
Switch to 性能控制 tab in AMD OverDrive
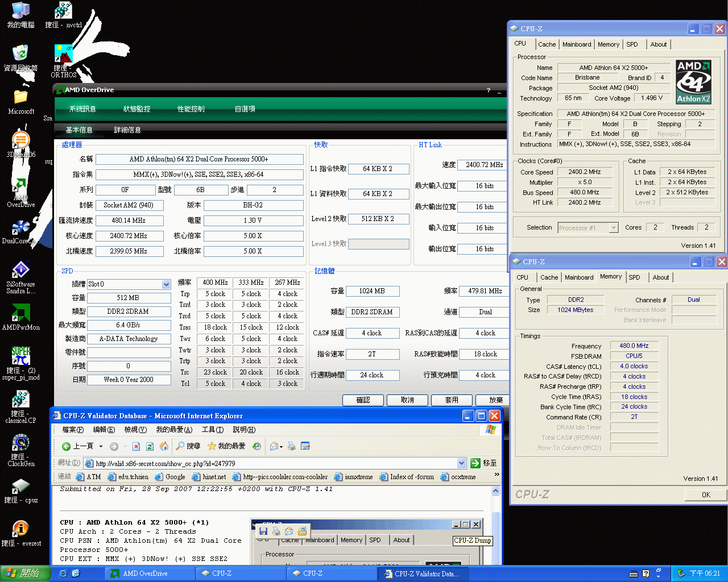point(191,109)
